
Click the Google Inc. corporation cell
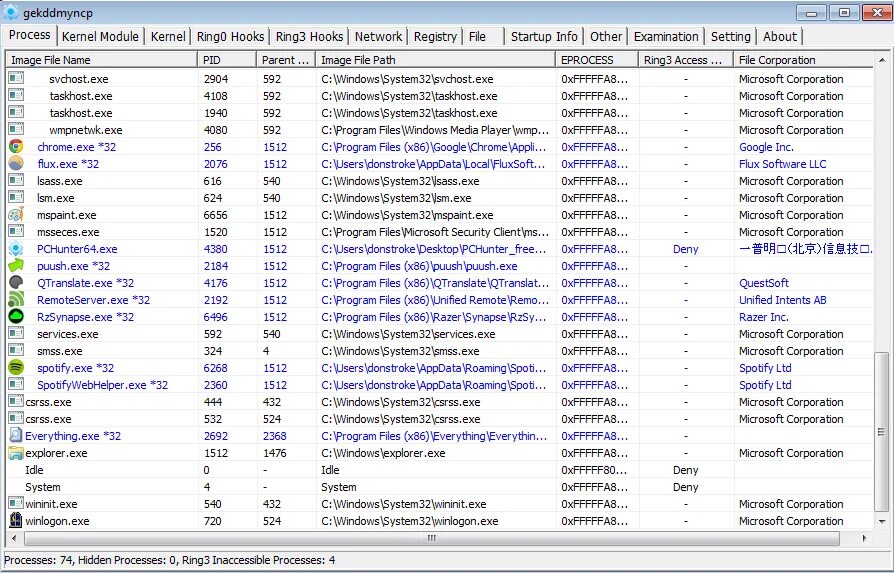(766, 147)
